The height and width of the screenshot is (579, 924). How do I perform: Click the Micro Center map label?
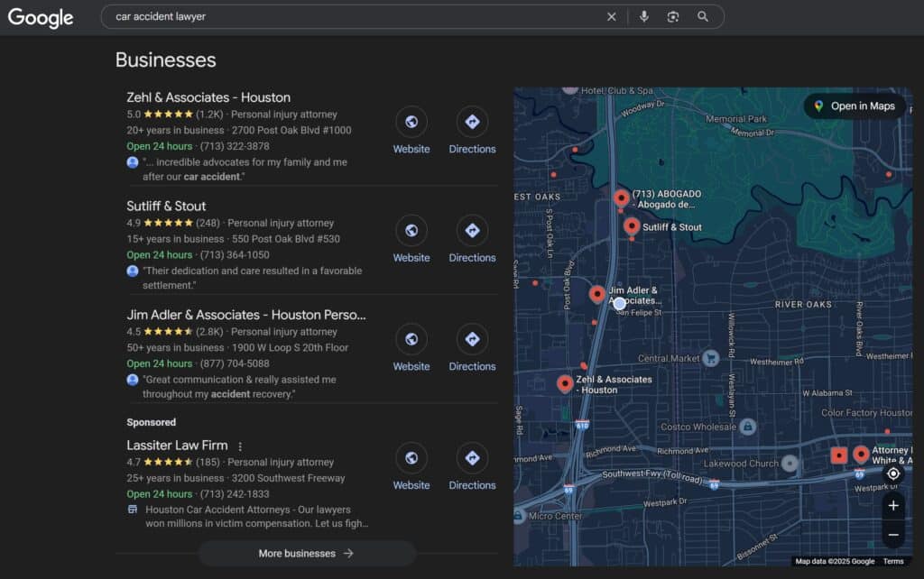click(555, 516)
